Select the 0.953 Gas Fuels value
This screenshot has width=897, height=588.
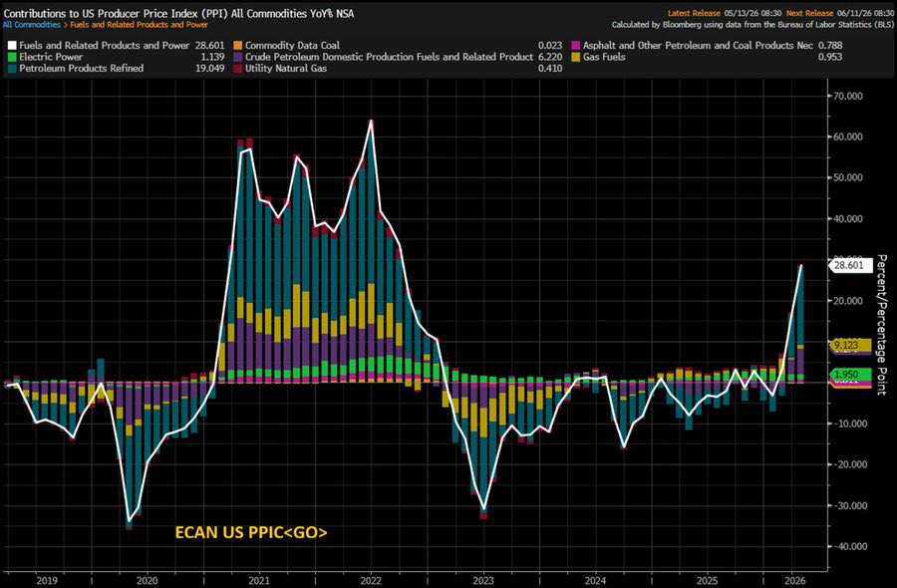pyautogui.click(x=830, y=57)
